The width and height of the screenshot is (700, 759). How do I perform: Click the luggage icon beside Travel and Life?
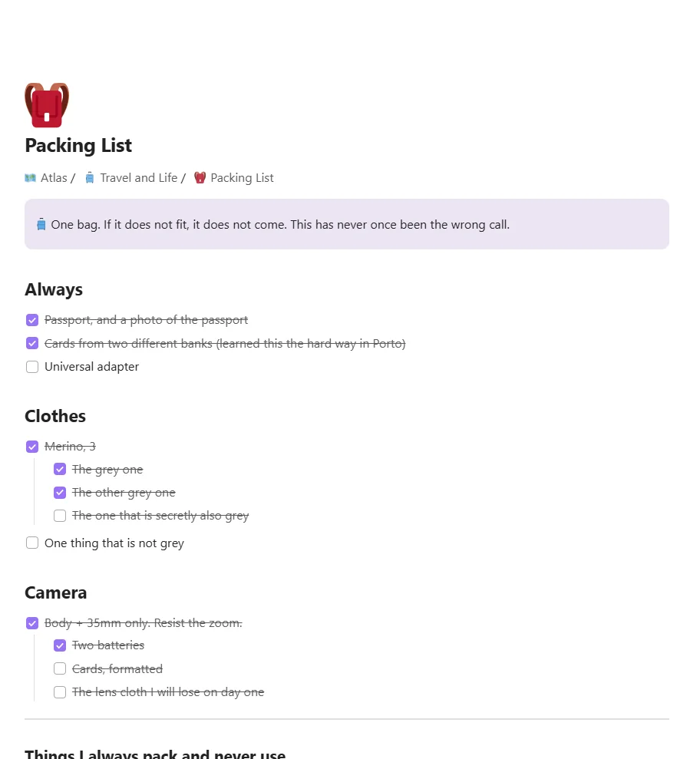coord(90,178)
